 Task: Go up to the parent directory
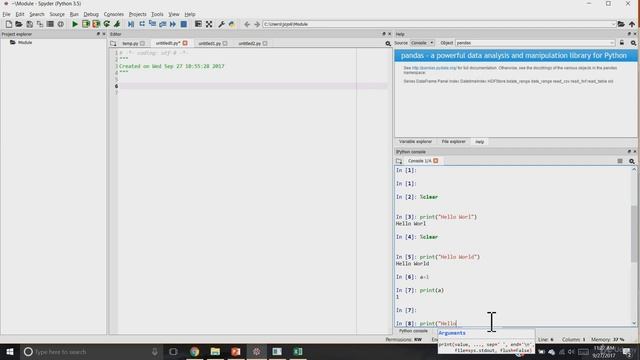pos(632,24)
